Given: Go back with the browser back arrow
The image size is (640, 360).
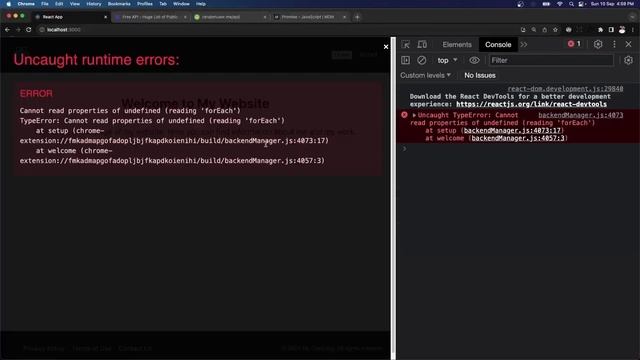Looking at the screenshot, I should pos(7,29).
